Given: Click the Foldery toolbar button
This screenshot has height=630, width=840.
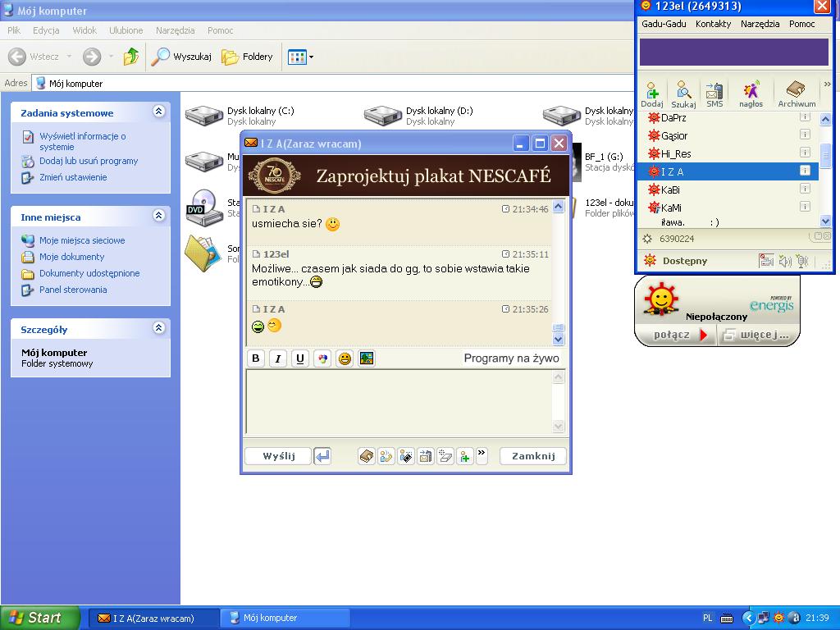Looking at the screenshot, I should (247, 57).
